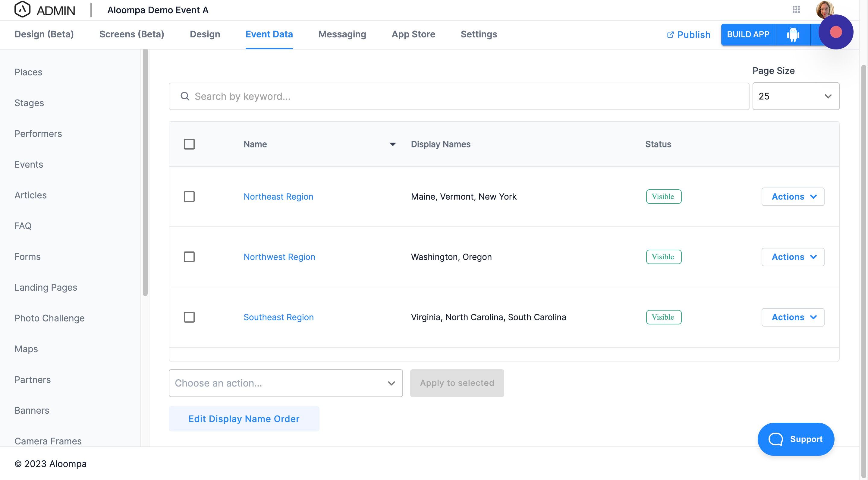Open the Support chat button
The height and width of the screenshot is (480, 868).
[796, 439]
